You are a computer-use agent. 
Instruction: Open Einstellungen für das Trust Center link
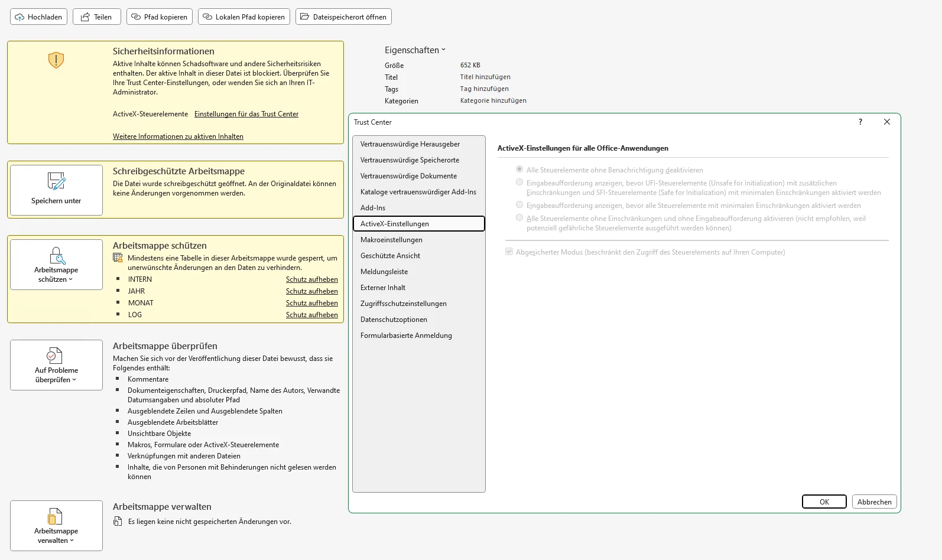click(246, 114)
